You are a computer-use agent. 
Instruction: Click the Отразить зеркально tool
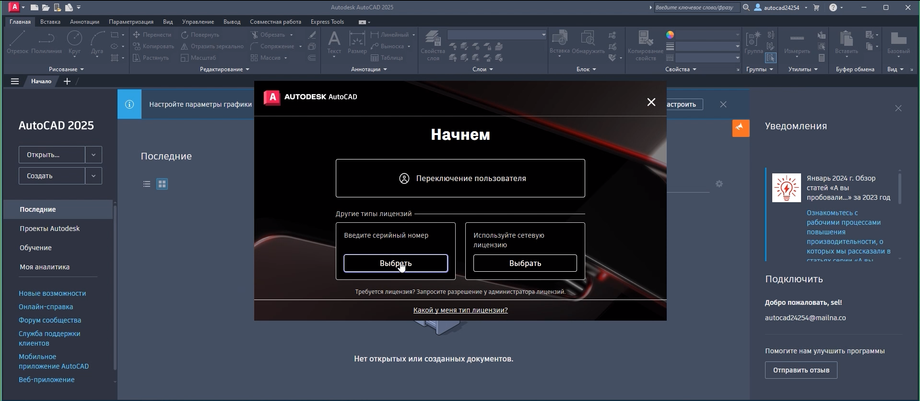point(212,46)
